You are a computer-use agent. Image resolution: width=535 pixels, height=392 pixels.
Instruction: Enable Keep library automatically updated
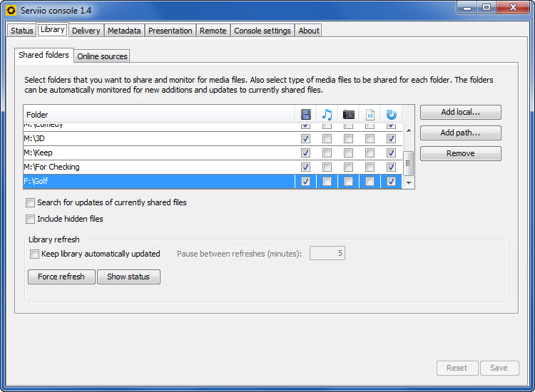[34, 254]
